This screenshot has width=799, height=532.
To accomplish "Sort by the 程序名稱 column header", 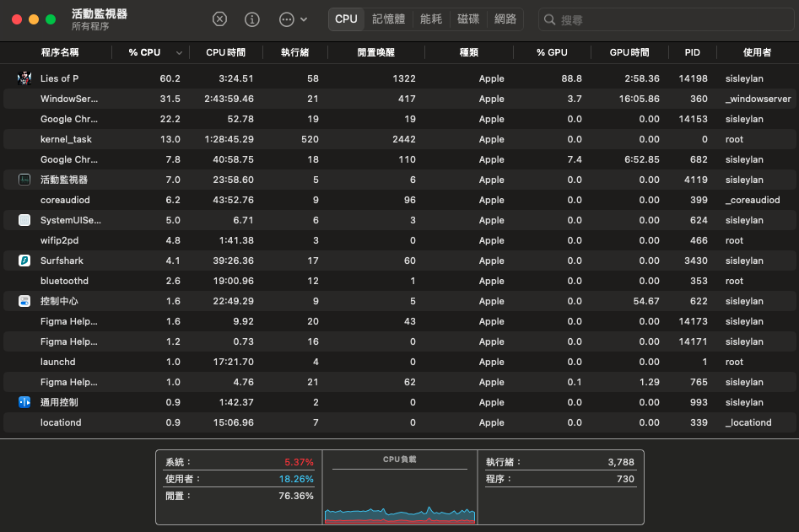I will (60, 52).
